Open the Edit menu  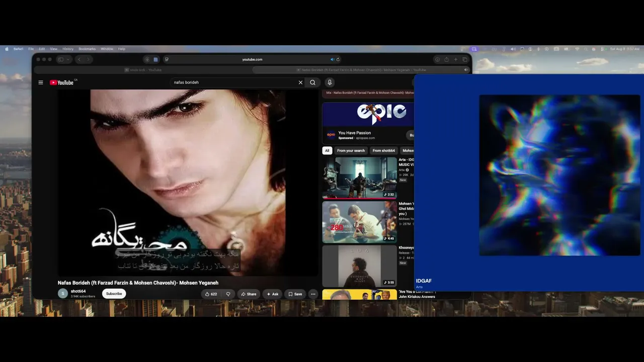(x=42, y=49)
